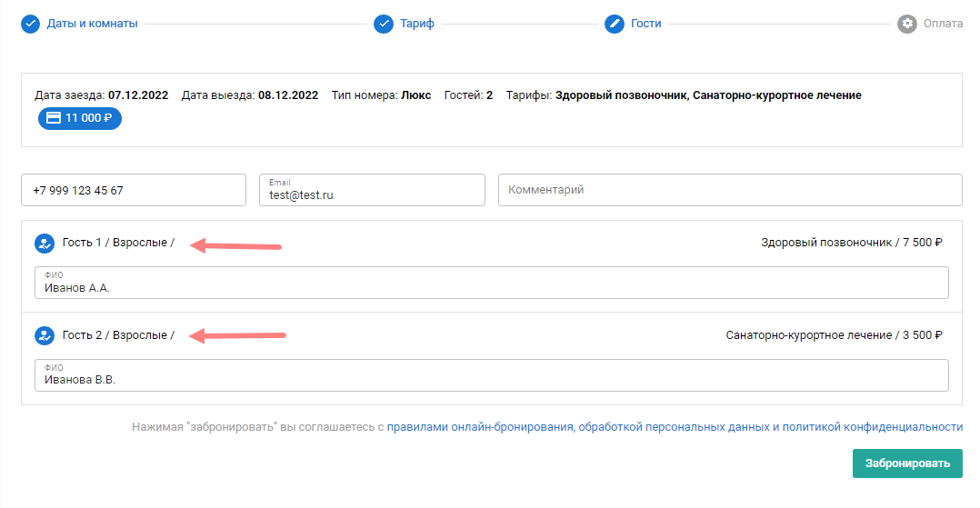Image resolution: width=980 pixels, height=508 pixels.
Task: Click the check-in date 07.12.2022
Action: pyautogui.click(x=138, y=95)
